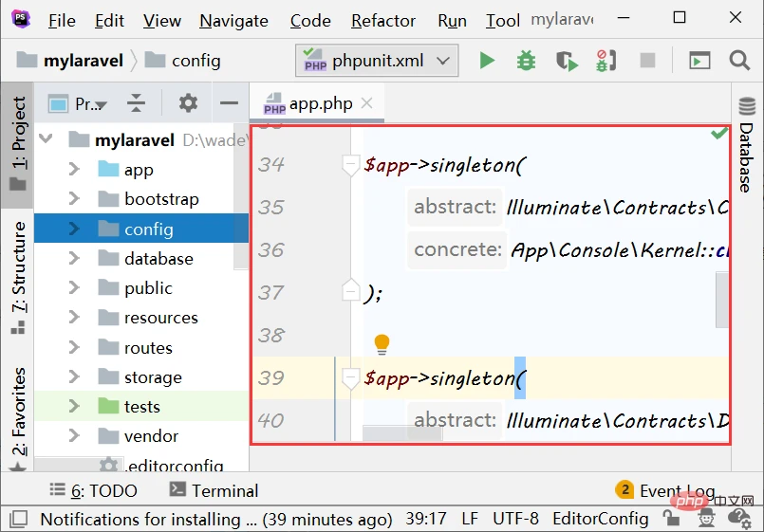Click the yellow lightbulb intention icon
764x532 pixels.
pos(382,343)
